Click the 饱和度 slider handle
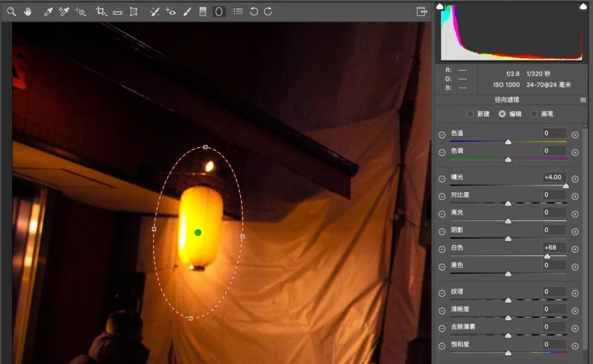The width and height of the screenshot is (593, 364). [508, 352]
